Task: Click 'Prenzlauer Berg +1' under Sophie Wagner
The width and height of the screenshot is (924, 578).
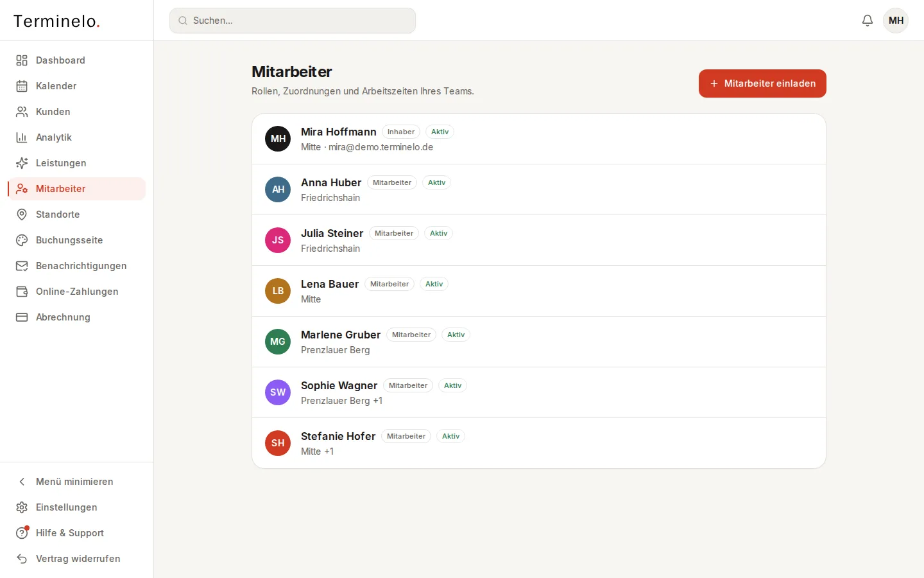Action: click(341, 401)
